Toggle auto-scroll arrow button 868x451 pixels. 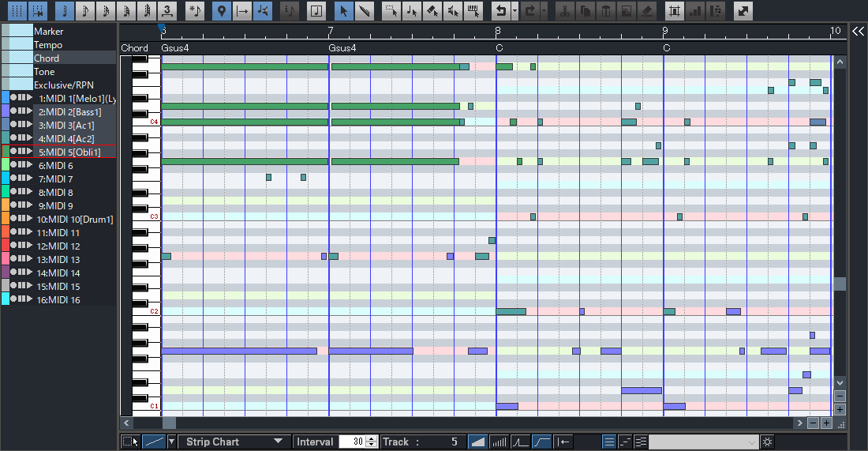(x=242, y=10)
